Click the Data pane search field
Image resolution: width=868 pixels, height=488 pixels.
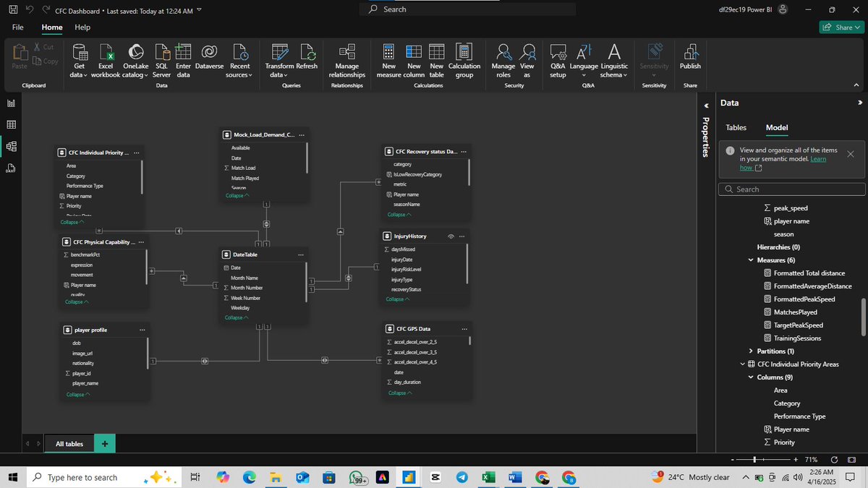[x=792, y=189]
